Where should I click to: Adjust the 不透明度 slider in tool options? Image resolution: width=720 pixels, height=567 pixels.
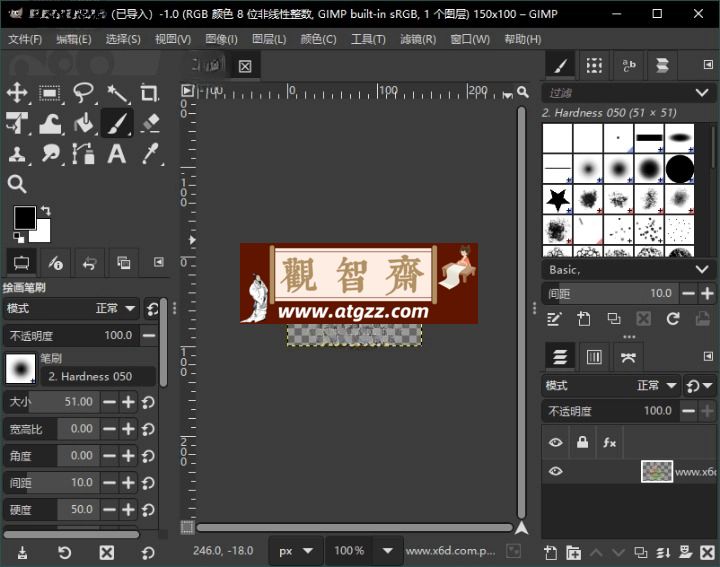point(71,336)
